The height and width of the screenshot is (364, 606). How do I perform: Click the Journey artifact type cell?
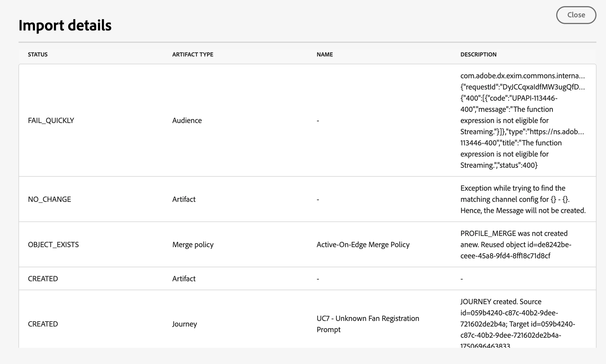click(x=184, y=324)
